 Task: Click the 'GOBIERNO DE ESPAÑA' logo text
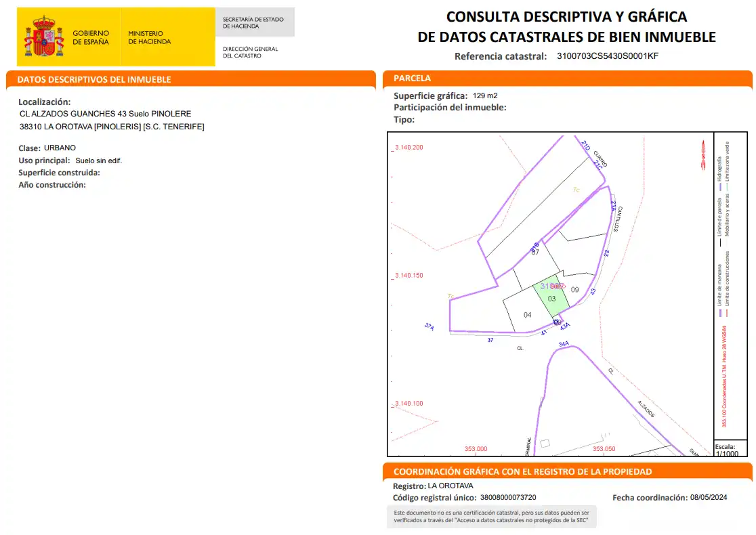click(x=91, y=38)
